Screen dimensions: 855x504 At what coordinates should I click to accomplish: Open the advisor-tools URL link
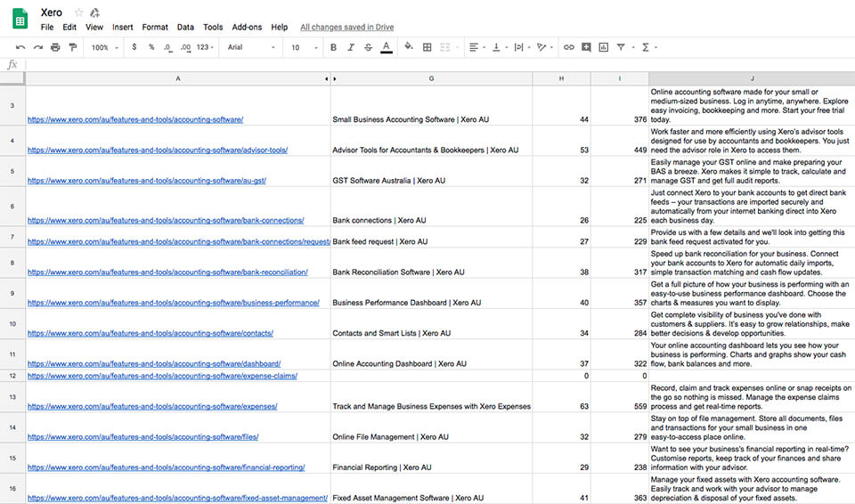(158, 150)
